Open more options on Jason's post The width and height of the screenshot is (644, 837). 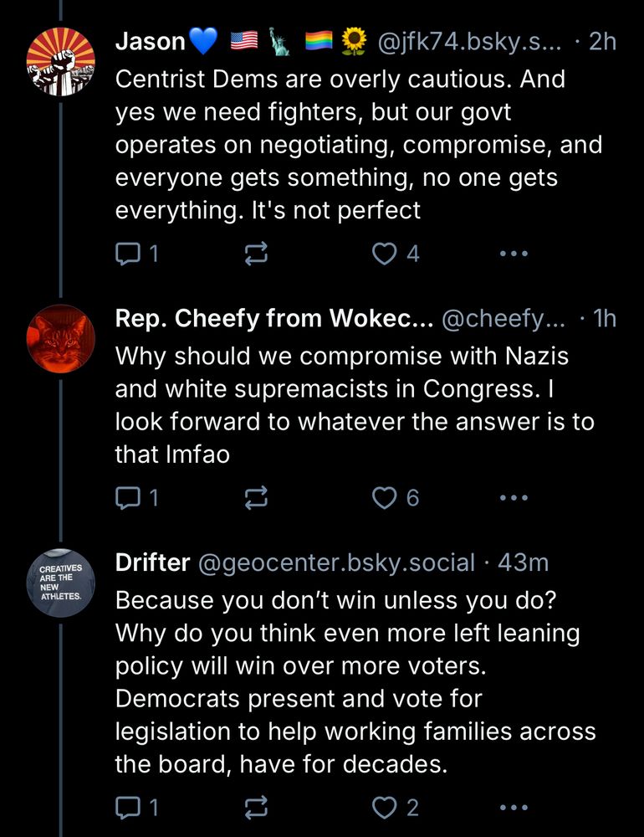point(513,254)
